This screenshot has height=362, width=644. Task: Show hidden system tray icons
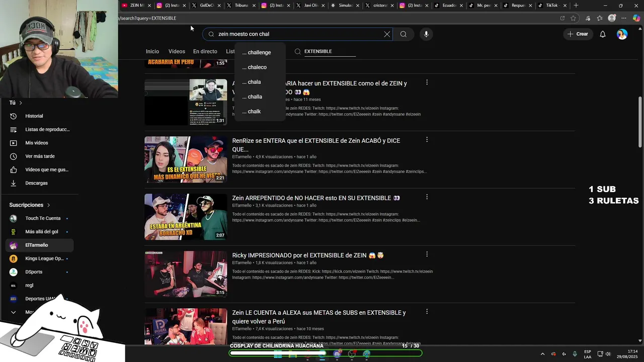542,354
